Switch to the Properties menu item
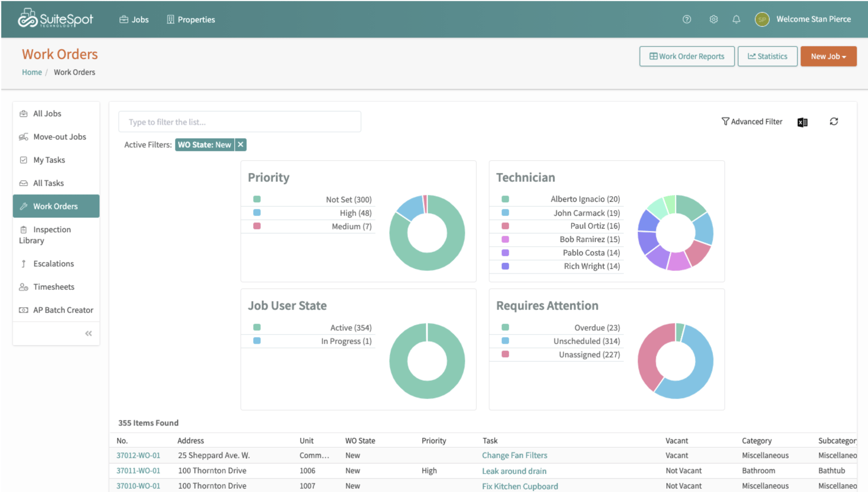This screenshot has width=868, height=492. pos(190,19)
